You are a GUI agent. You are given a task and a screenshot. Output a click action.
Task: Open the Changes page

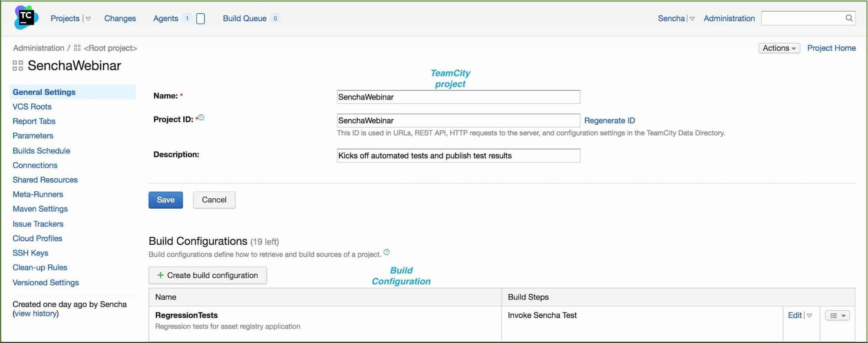pos(120,18)
